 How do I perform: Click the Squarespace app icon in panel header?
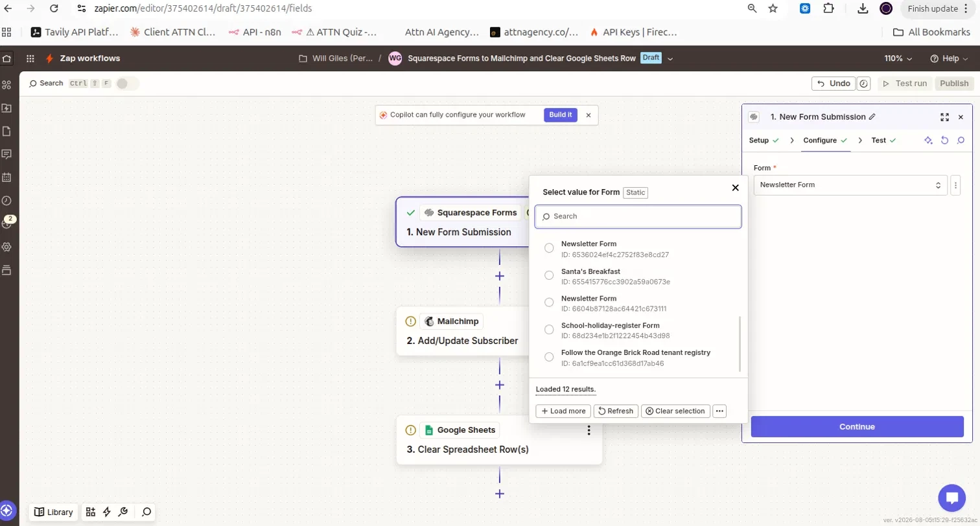(754, 117)
